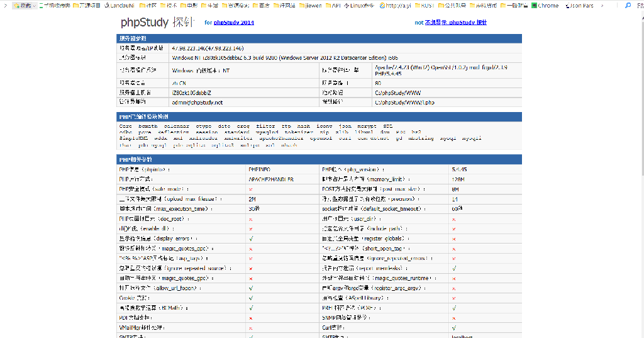Select the Apache/2.4.23 engine text
This screenshot has height=338, width=644.
(x=441, y=70)
